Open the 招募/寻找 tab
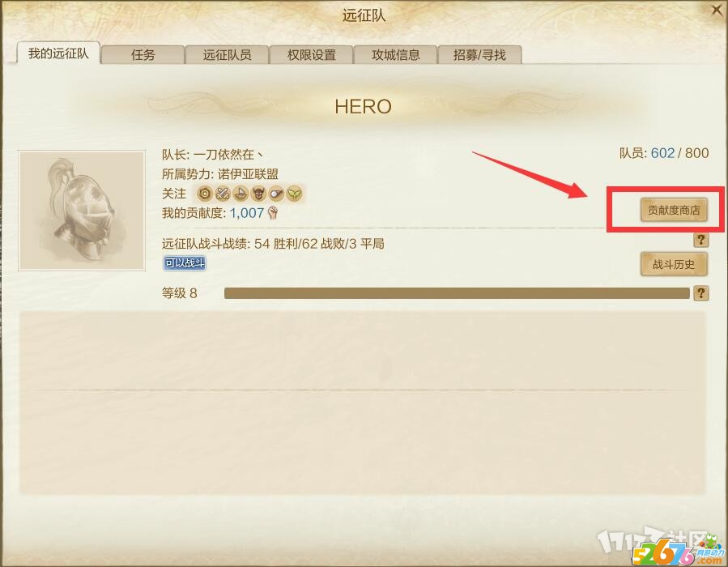Viewport: 728px width, 567px height. [x=479, y=55]
